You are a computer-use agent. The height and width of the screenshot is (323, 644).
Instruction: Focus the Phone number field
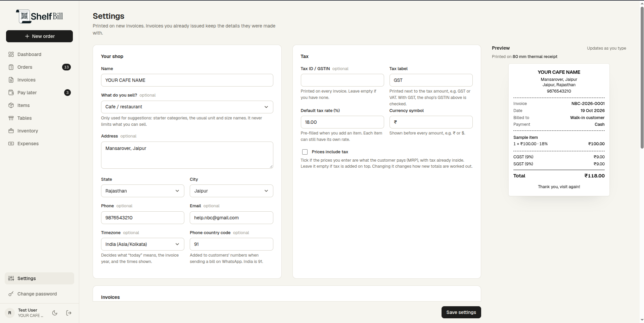click(143, 218)
